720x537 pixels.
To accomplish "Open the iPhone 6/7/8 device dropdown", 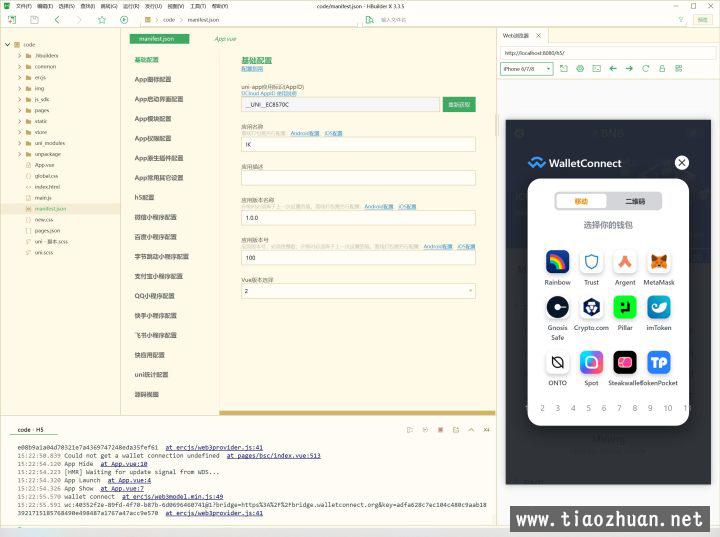I will click(x=527, y=69).
